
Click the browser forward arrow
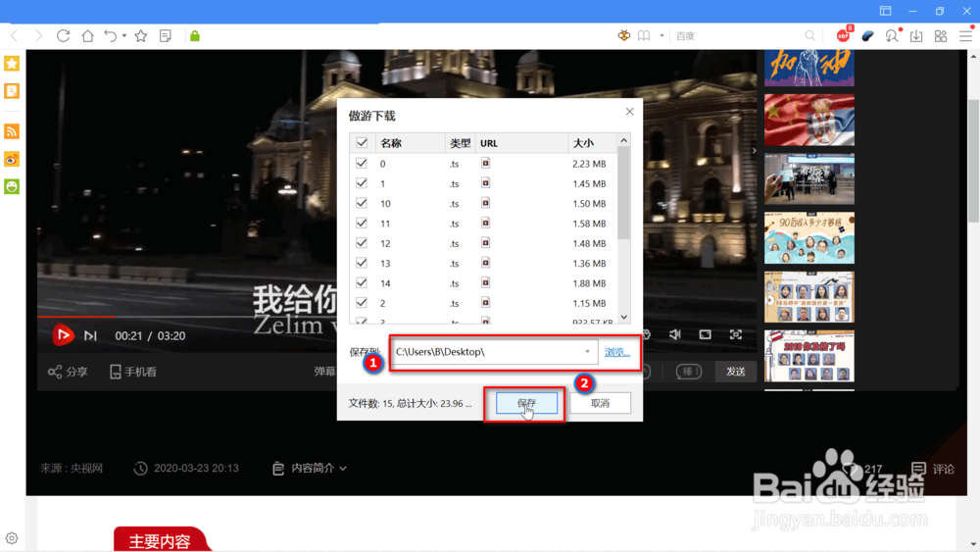point(39,36)
